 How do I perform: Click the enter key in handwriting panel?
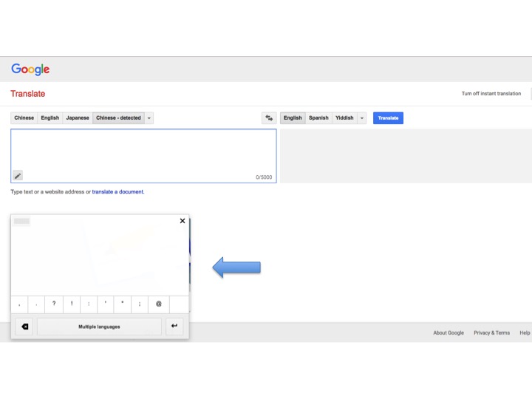[174, 326]
